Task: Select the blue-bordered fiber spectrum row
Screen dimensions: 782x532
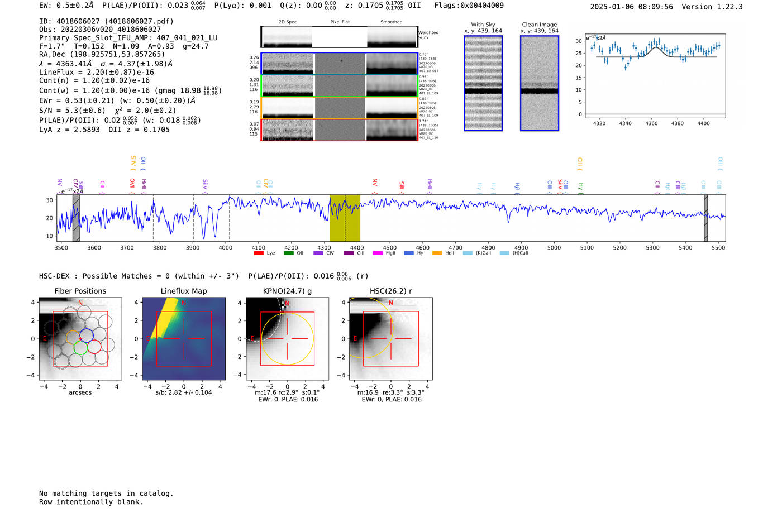Action: [x=339, y=64]
